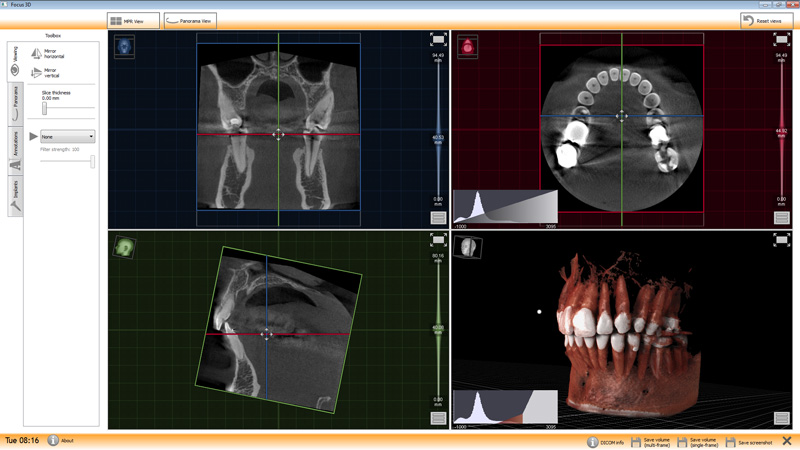Switch to Panorama View
Viewport: 800px width, 450px height.
[x=189, y=21]
